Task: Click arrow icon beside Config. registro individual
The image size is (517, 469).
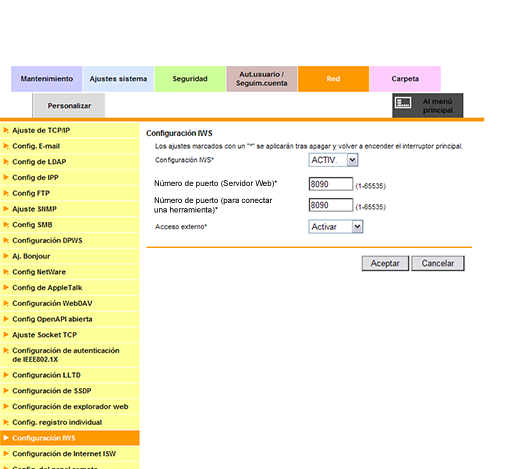Action: (x=6, y=422)
